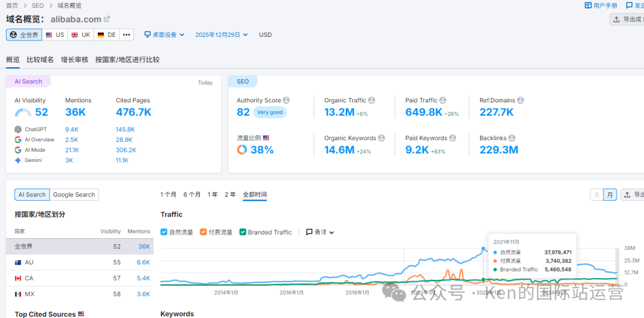This screenshot has height=318, width=644.
Task: Open the 桌面设备 device dropdown
Action: pos(165,35)
